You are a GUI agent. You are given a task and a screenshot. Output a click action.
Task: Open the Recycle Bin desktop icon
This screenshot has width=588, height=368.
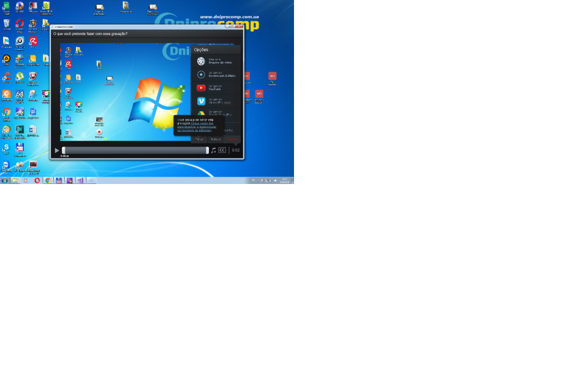[6, 24]
